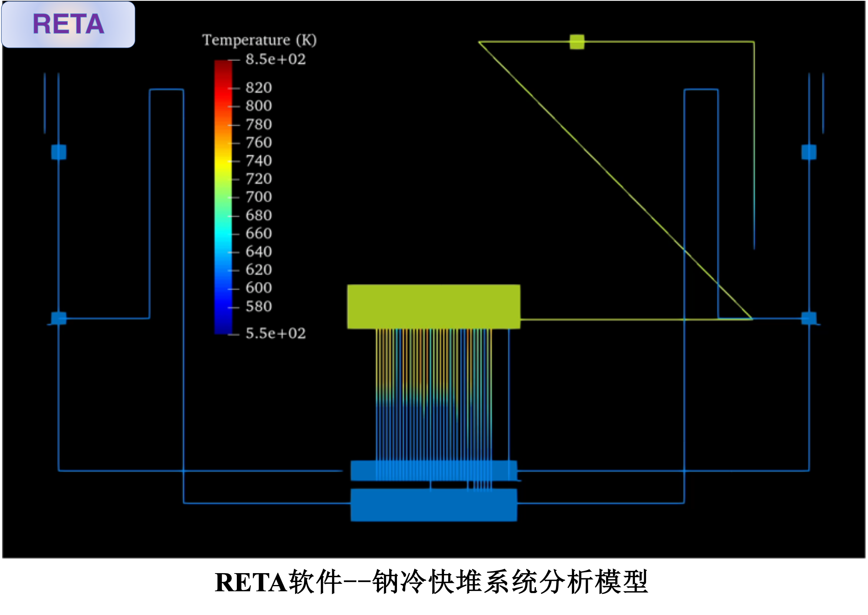Click the 820 legend tick label
This screenshot has height=615, width=868.
pyautogui.click(x=259, y=88)
